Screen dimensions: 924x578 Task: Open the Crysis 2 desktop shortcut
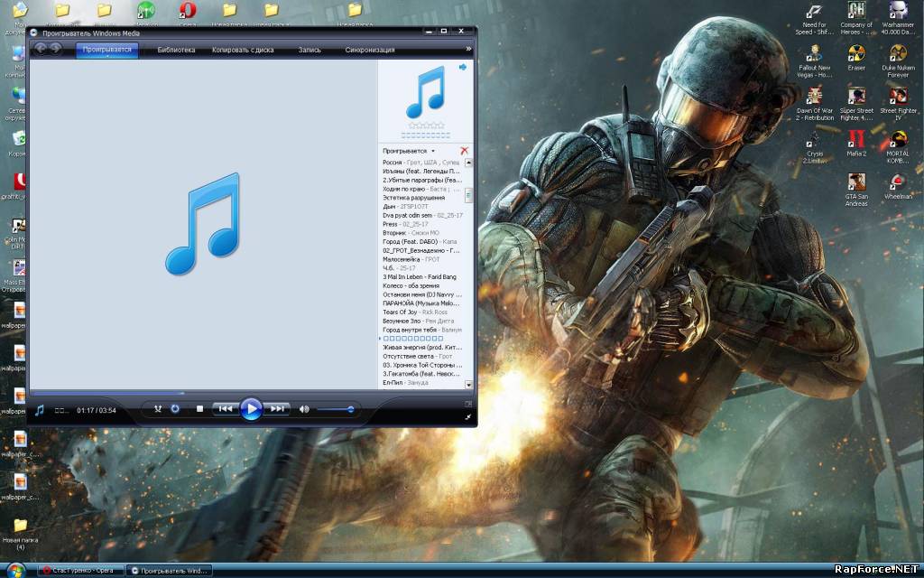pyautogui.click(x=815, y=147)
